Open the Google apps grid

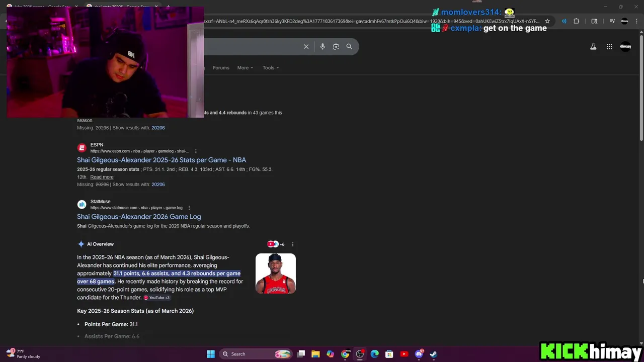(x=609, y=46)
